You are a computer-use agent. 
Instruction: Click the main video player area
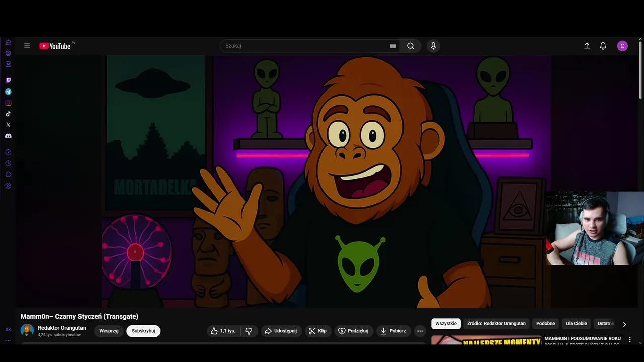click(x=327, y=181)
